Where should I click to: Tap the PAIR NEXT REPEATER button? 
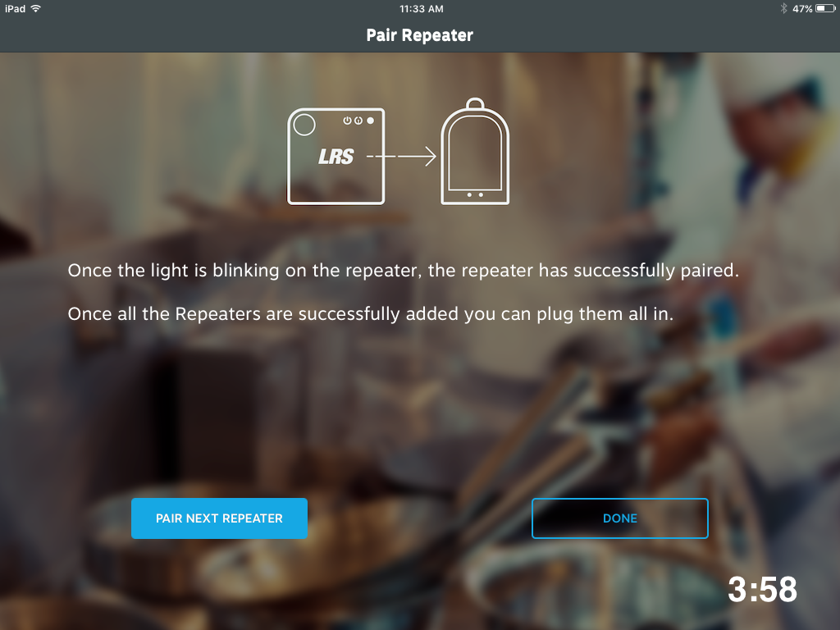coord(219,518)
